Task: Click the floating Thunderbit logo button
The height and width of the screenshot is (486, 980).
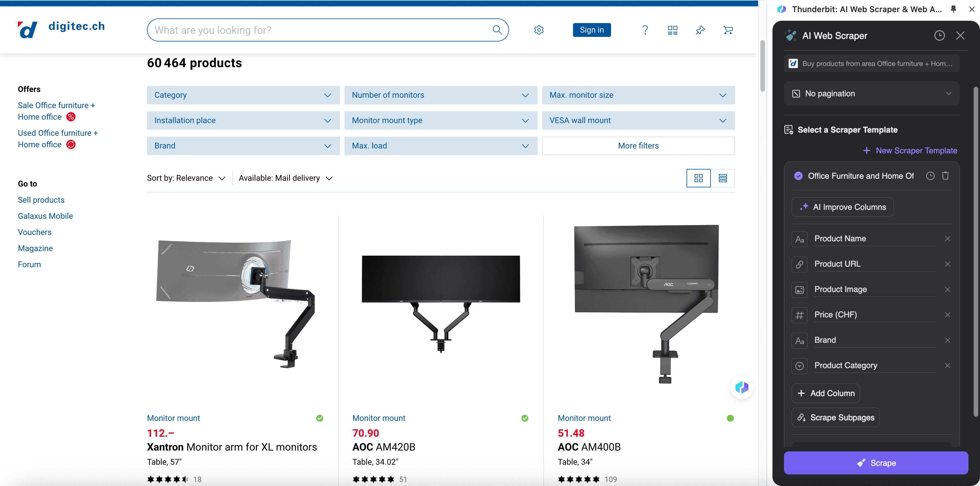Action: (741, 387)
